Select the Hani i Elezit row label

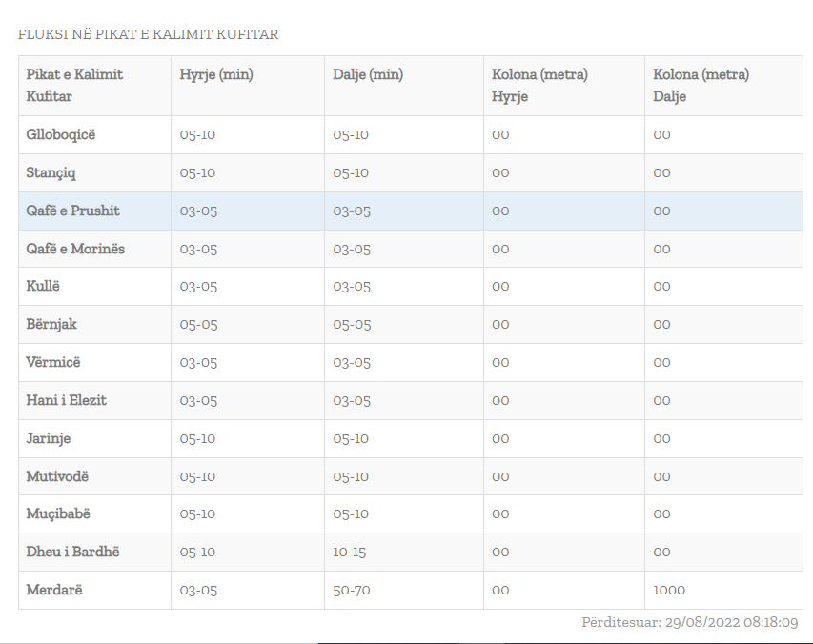[x=66, y=400]
